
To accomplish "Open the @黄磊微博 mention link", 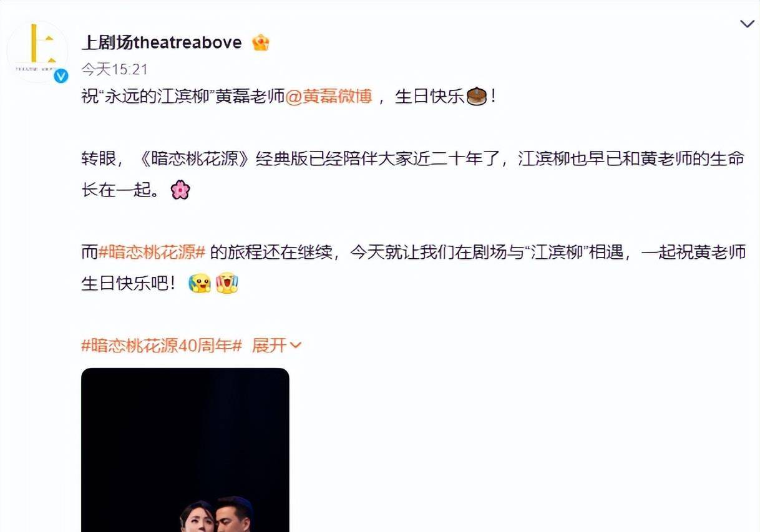I will (329, 97).
